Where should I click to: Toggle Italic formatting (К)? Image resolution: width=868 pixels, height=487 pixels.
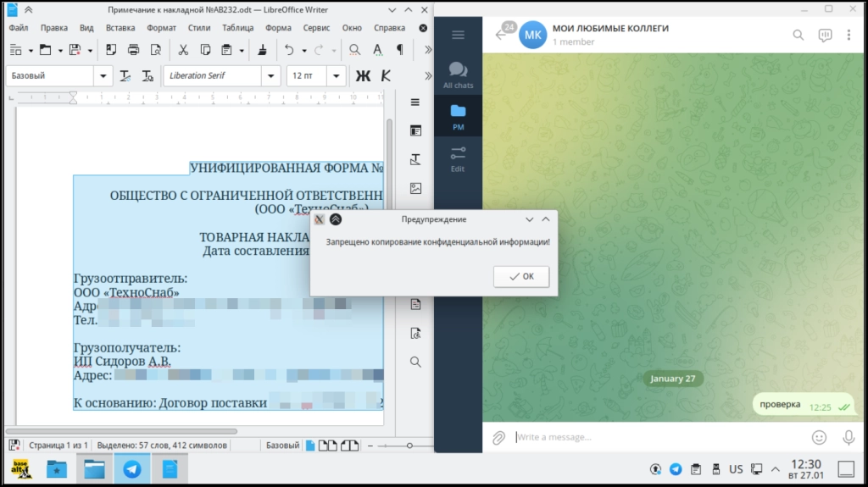386,75
